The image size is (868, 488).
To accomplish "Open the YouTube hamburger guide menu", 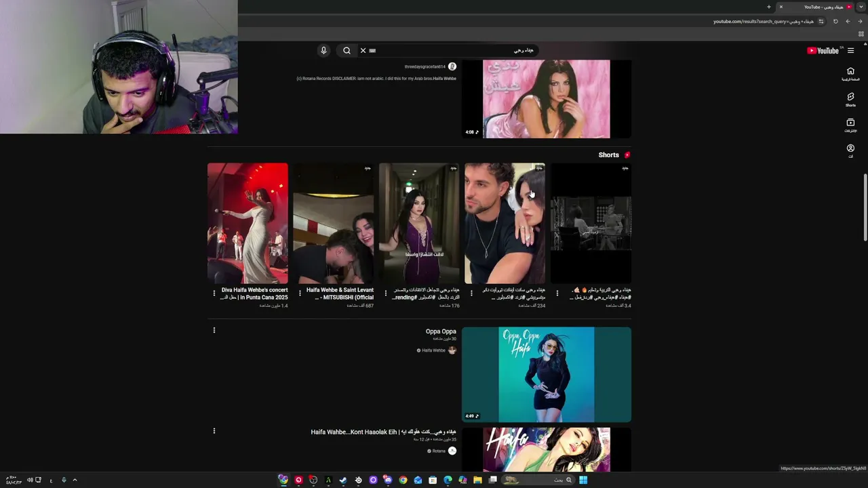I will coord(850,50).
